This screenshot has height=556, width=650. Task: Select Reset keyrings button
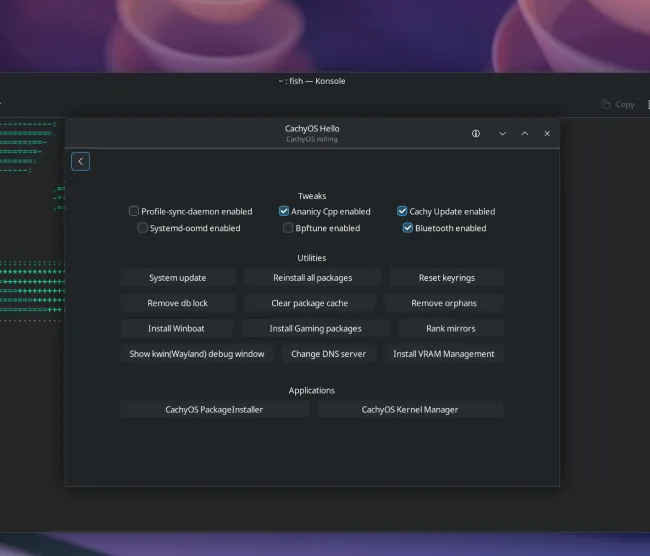[x=447, y=278]
